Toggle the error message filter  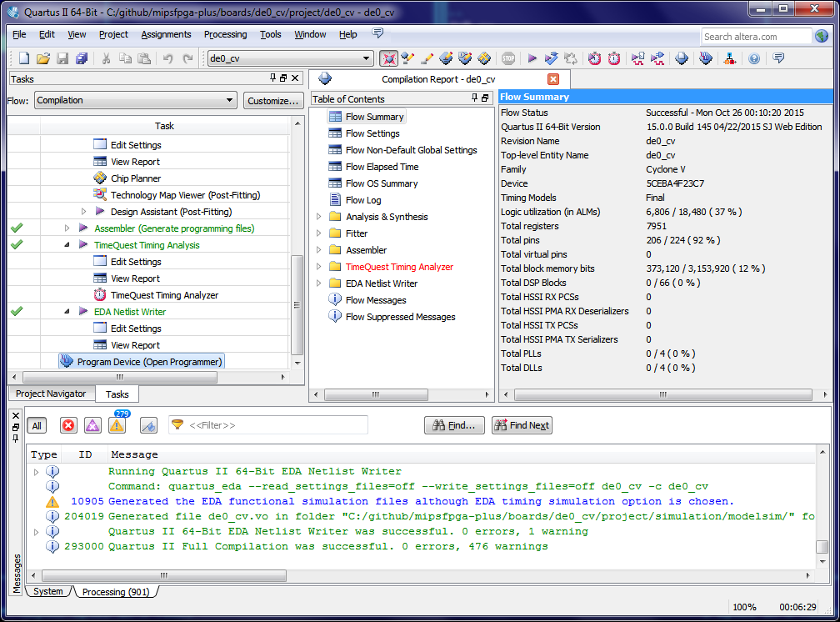(x=68, y=426)
